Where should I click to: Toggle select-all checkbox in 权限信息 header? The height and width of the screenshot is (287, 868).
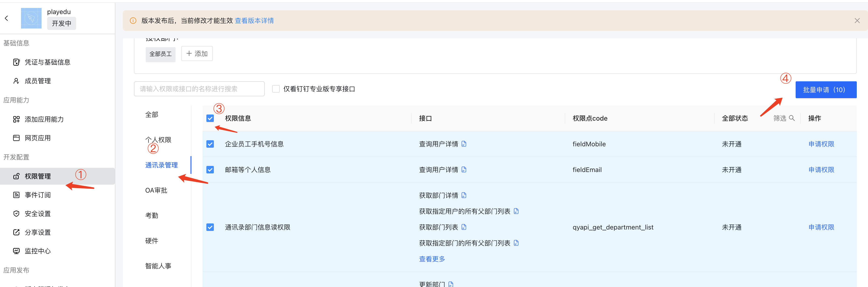(x=210, y=118)
